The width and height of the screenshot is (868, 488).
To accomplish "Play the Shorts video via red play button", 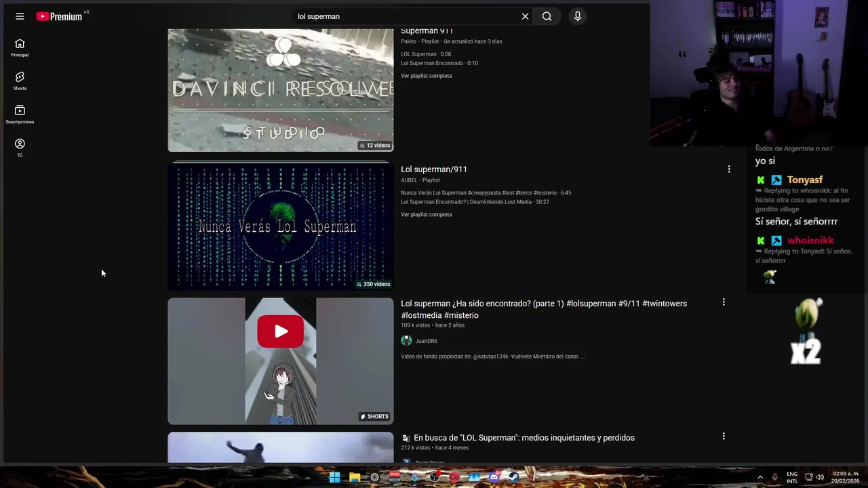I will pyautogui.click(x=280, y=331).
